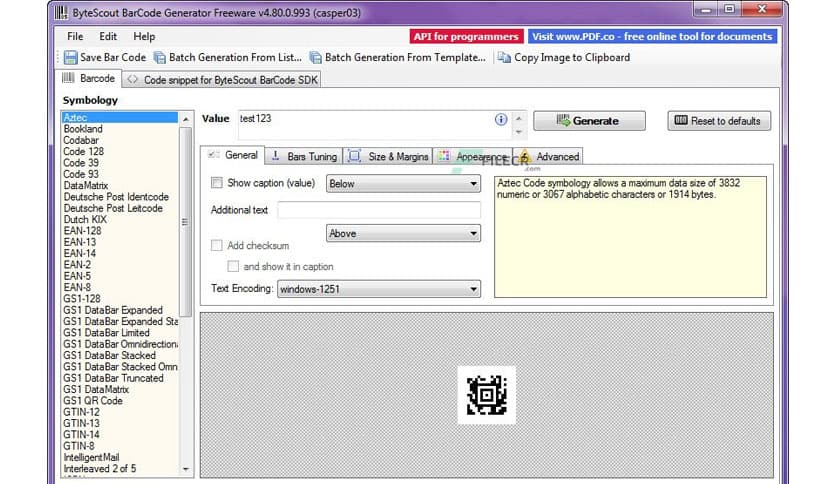
Task: Toggle the Add checksum checkbox
Action: 216,245
